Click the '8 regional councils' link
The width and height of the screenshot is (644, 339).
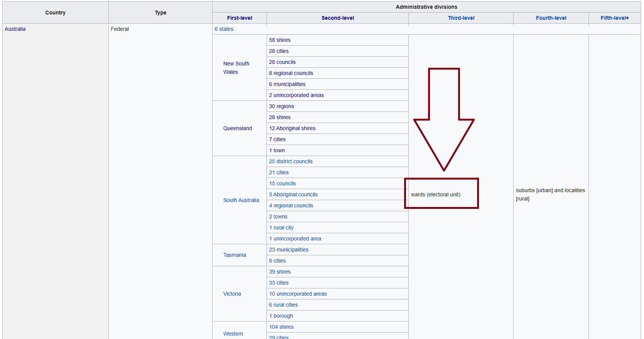291,73
